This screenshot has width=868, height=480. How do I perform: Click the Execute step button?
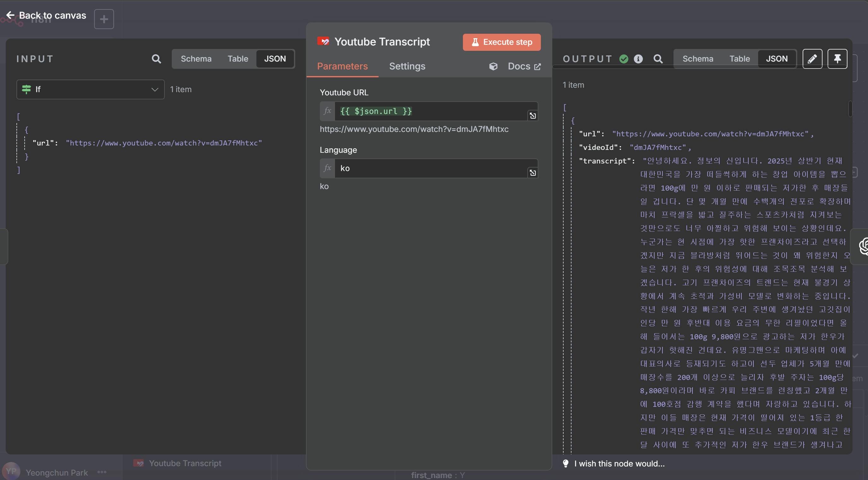click(x=501, y=42)
